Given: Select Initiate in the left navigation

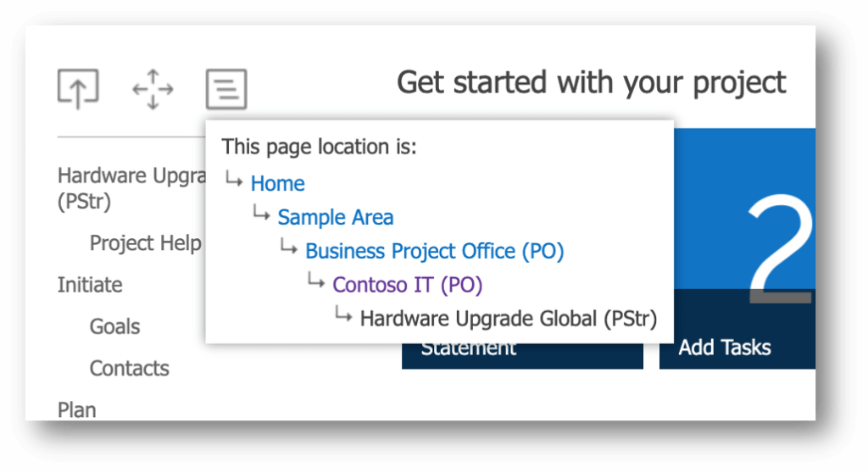Looking at the screenshot, I should (90, 285).
